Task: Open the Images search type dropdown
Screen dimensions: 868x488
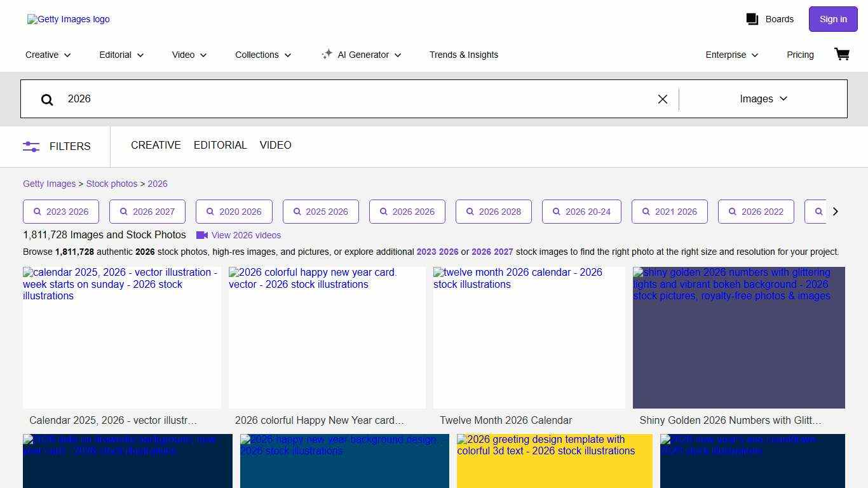Action: coord(763,99)
